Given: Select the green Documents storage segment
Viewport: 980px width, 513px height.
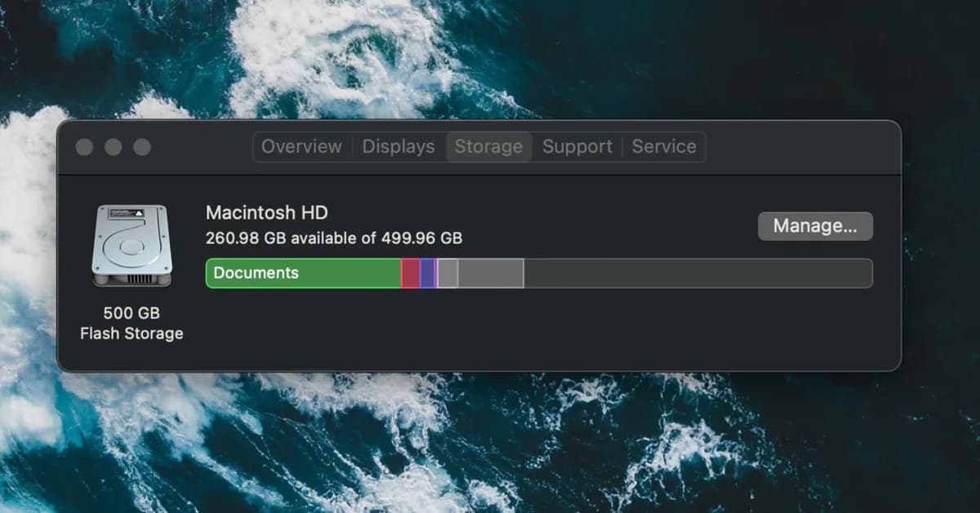Looking at the screenshot, I should [303, 274].
